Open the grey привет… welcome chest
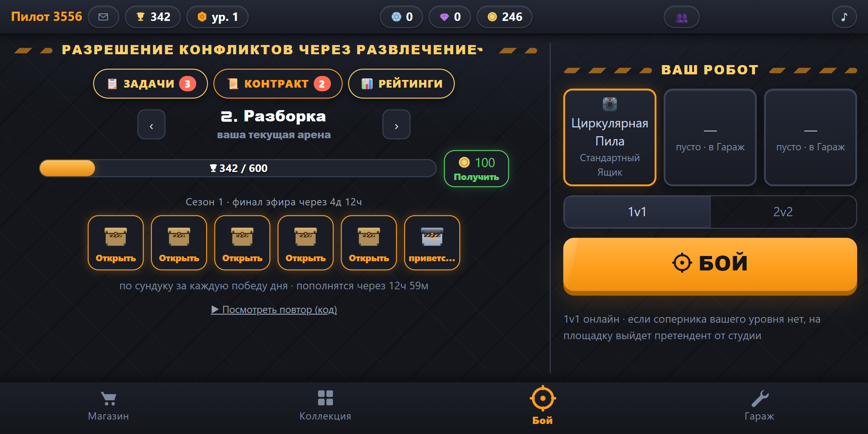The width and height of the screenshot is (868, 434). coord(432,243)
